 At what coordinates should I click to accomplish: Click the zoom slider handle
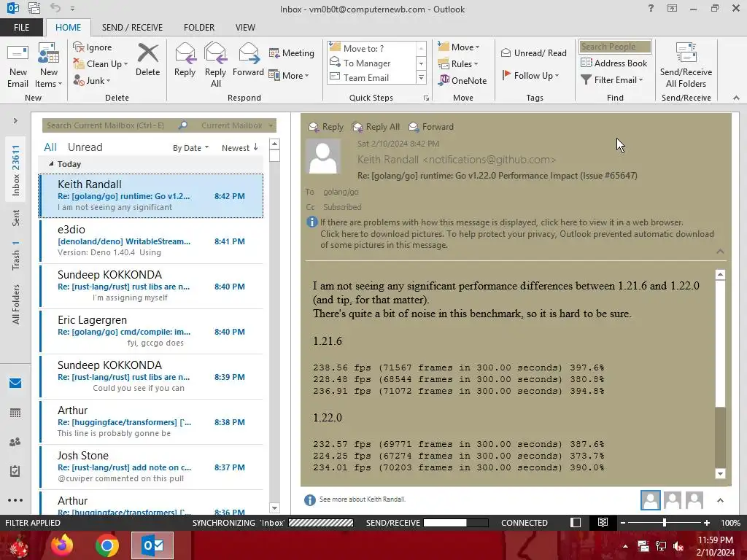point(665,523)
